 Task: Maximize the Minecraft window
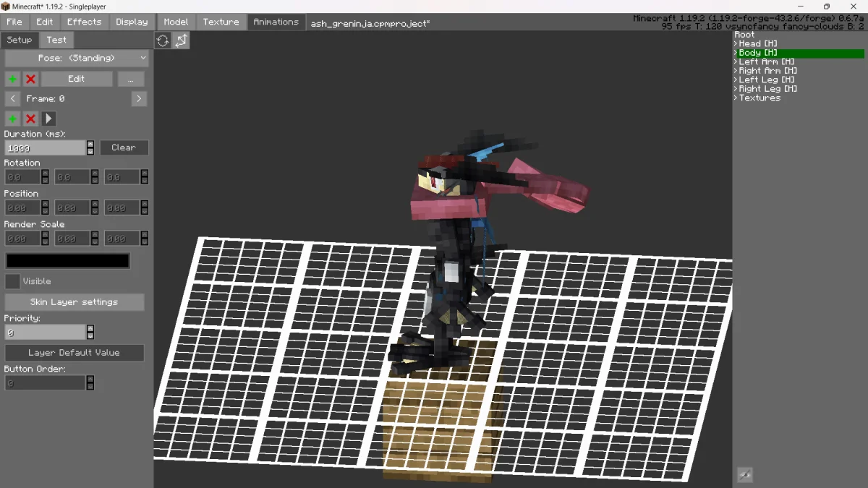tap(827, 7)
